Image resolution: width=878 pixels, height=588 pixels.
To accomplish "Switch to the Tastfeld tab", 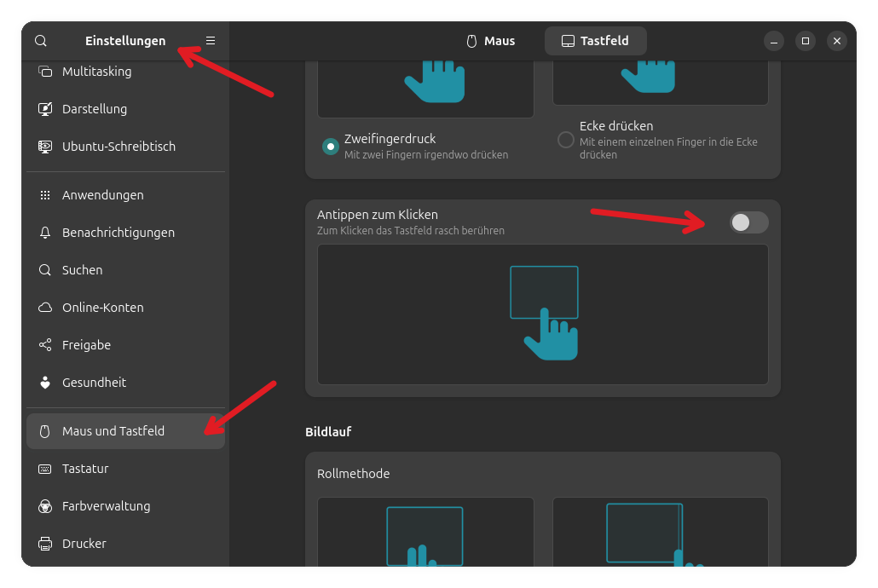I will [595, 41].
